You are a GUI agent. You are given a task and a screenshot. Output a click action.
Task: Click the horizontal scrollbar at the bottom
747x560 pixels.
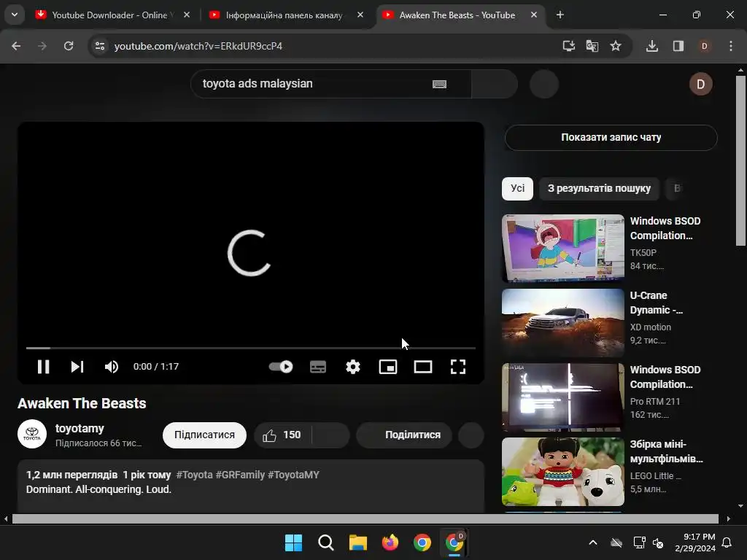tap(365, 518)
